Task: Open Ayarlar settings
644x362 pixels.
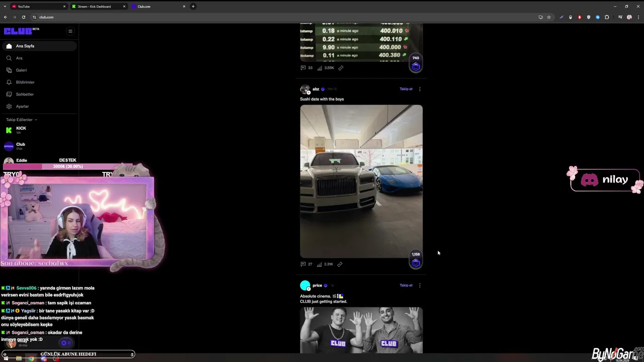Action: [x=39, y=106]
